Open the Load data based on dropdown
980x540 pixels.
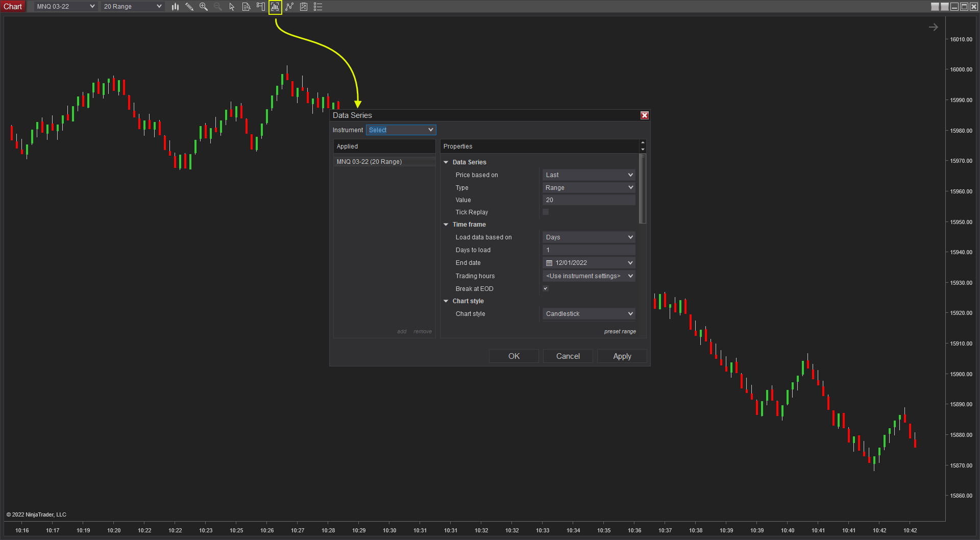pyautogui.click(x=589, y=237)
